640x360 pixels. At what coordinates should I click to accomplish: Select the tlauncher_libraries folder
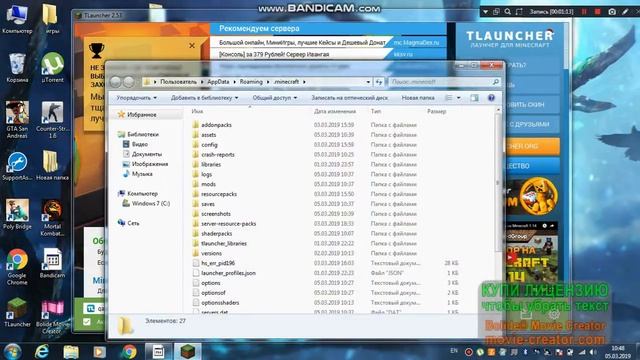[x=224, y=243]
